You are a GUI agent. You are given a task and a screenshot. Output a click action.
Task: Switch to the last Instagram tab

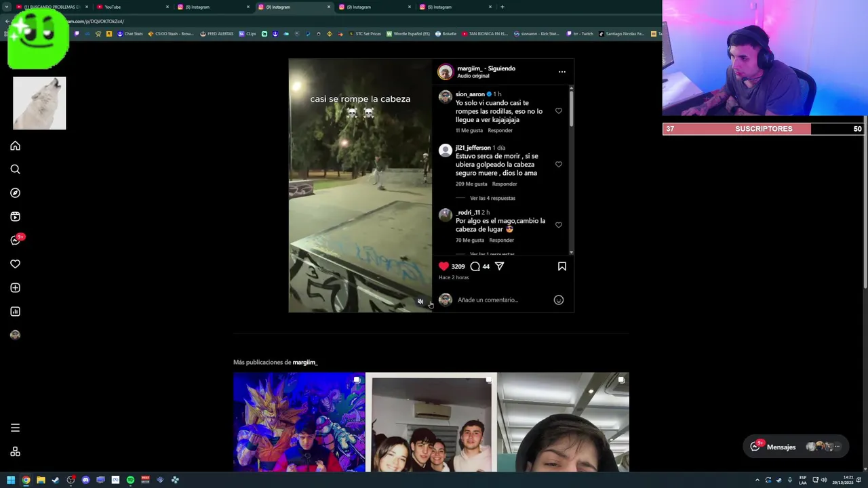(455, 7)
